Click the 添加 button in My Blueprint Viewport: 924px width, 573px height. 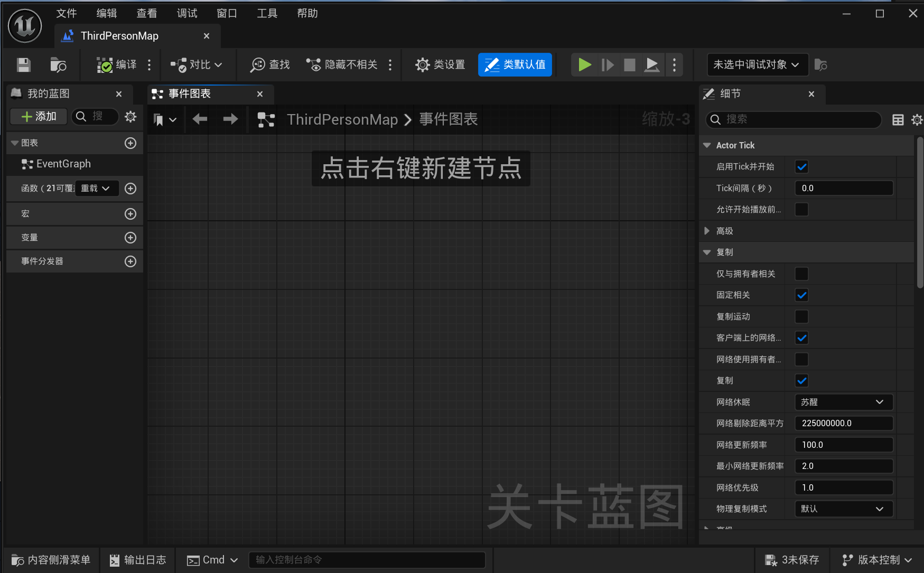click(x=39, y=116)
